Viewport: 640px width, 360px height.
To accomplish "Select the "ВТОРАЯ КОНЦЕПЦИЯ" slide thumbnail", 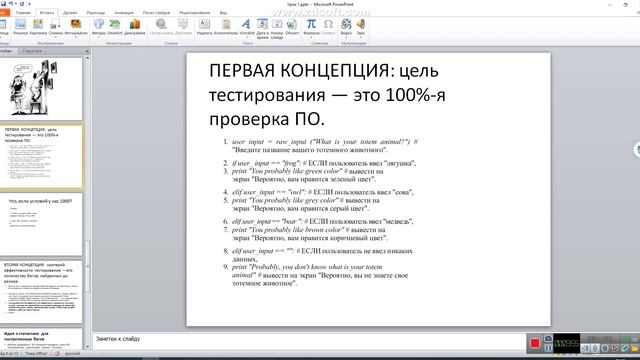I will click(41, 292).
